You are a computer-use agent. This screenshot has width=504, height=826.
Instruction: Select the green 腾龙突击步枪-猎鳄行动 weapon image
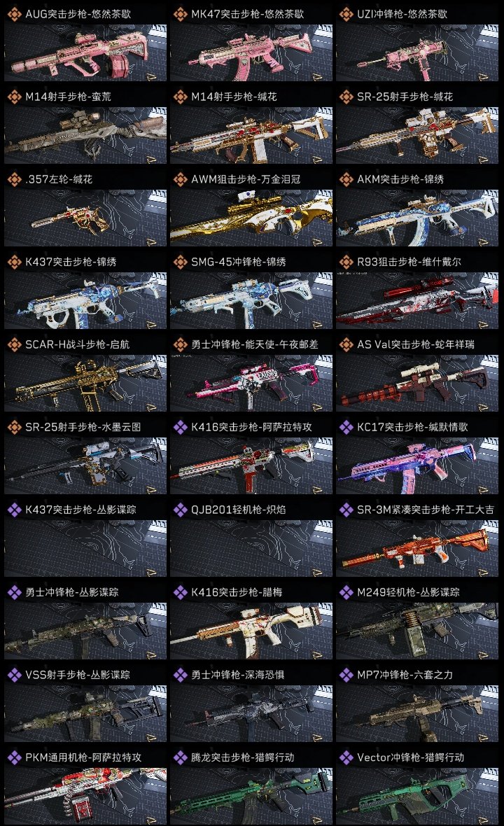click(x=251, y=797)
